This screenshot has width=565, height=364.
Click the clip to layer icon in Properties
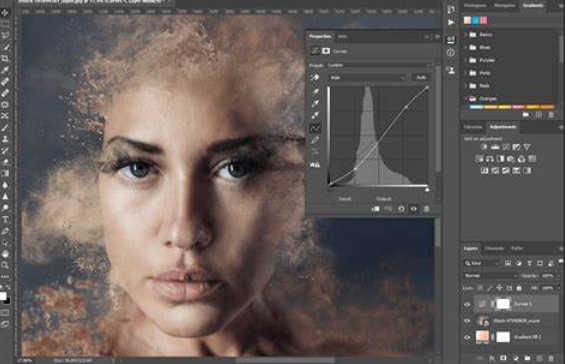click(x=375, y=209)
